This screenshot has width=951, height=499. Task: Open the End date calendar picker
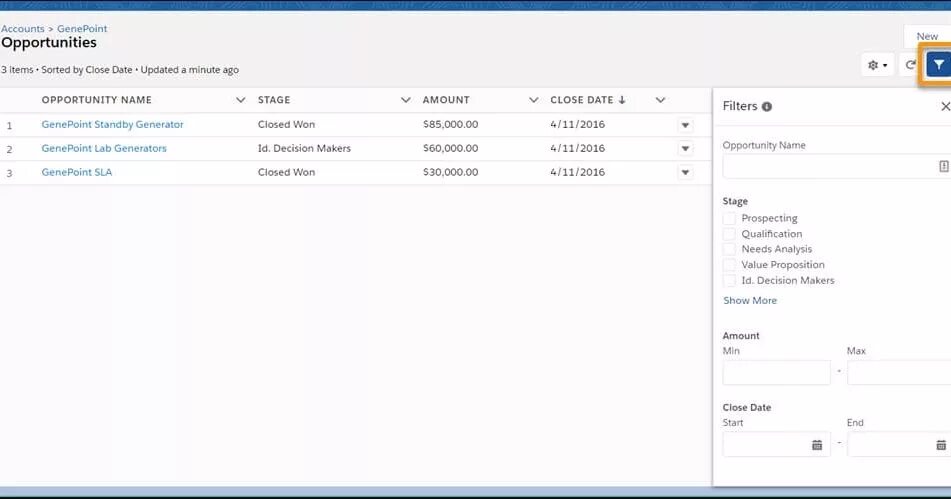(x=941, y=445)
